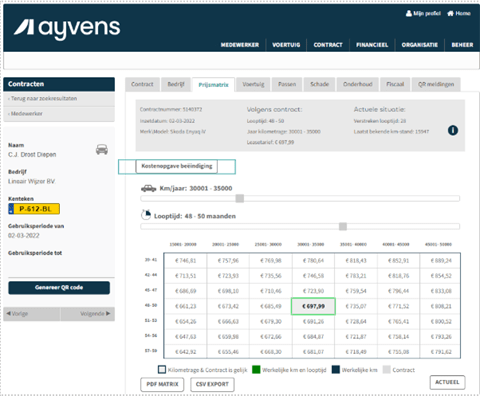
Task: Click the dark Werkelijke km legend swatch
Action: point(336,370)
